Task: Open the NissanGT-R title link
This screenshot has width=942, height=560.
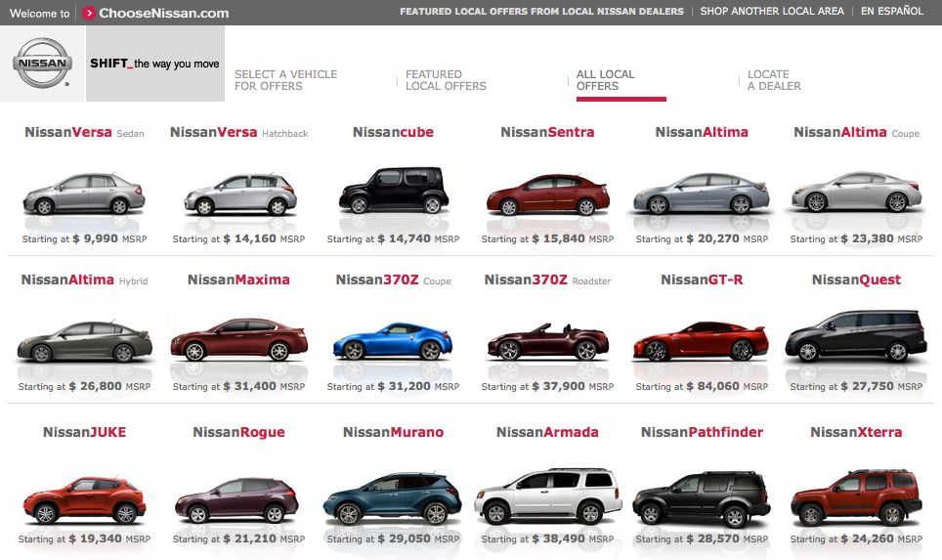Action: (702, 280)
